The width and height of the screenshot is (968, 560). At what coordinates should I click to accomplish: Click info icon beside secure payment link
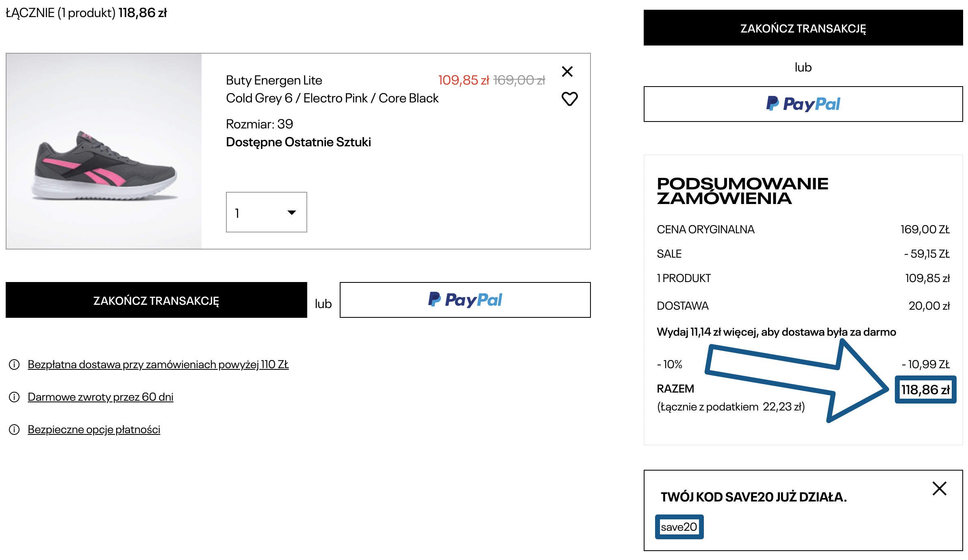[x=14, y=430]
